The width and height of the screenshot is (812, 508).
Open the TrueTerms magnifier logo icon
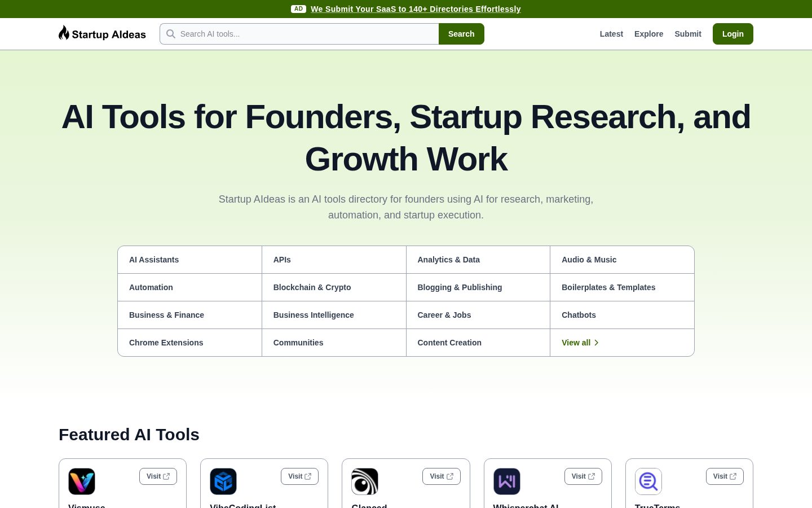[648, 481]
